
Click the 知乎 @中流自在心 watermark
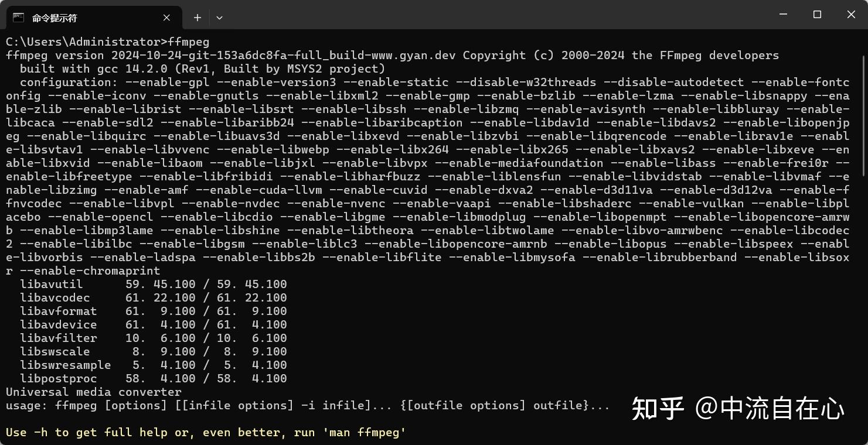(x=737, y=409)
